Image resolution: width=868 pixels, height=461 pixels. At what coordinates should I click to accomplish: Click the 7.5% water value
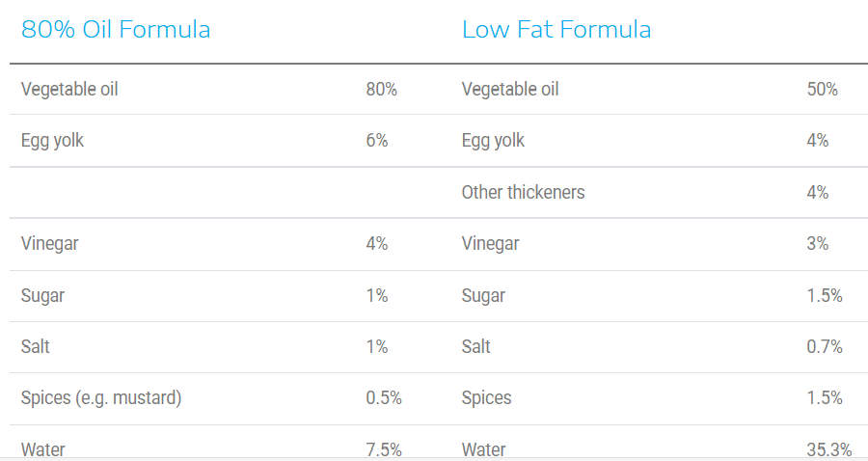click(384, 449)
